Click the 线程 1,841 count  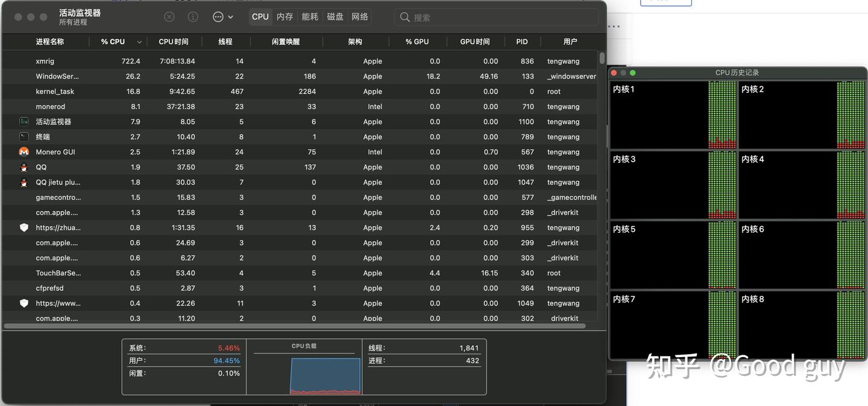[x=469, y=348]
